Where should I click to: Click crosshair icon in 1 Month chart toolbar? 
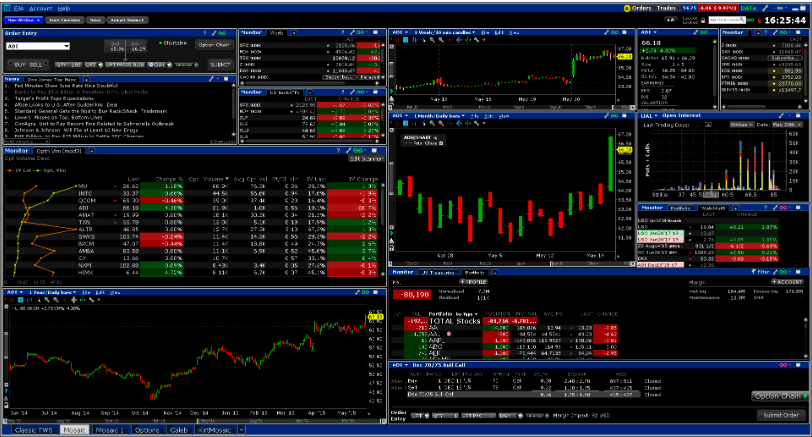pos(397,123)
